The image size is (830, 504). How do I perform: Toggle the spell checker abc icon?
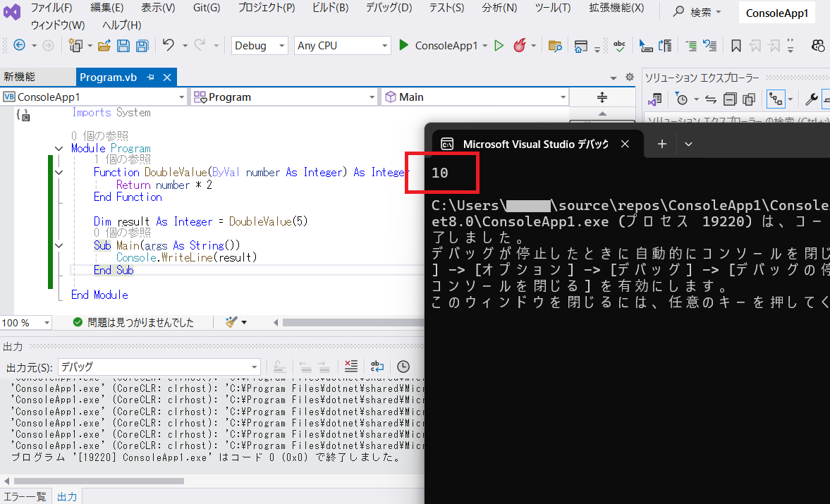click(621, 44)
